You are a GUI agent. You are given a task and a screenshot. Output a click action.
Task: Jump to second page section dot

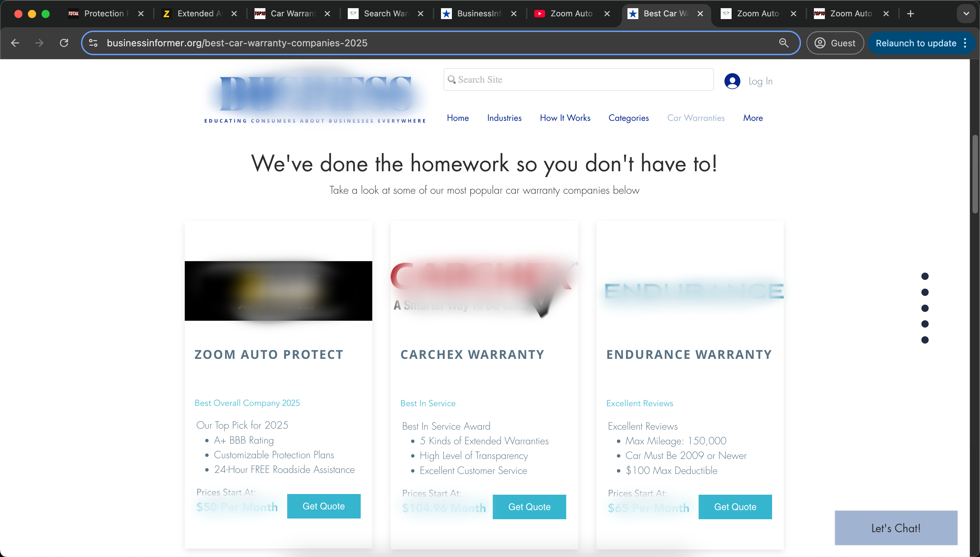[x=925, y=292]
